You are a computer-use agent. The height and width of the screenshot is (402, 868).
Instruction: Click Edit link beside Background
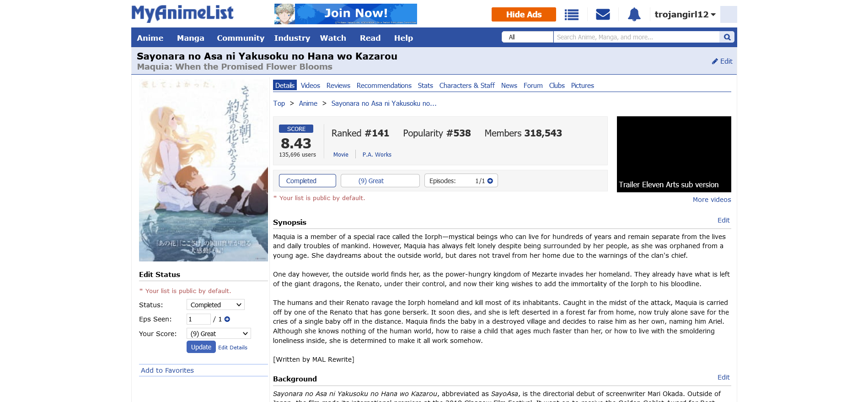723,377
